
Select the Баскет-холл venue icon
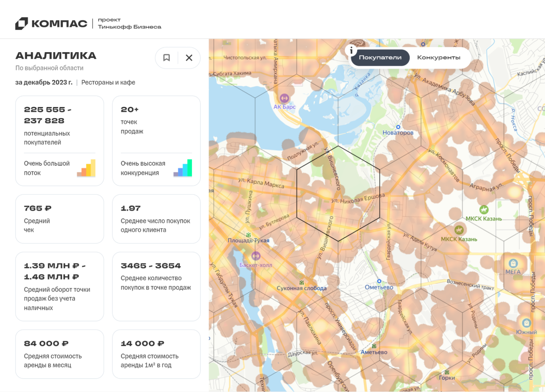tap(256, 256)
